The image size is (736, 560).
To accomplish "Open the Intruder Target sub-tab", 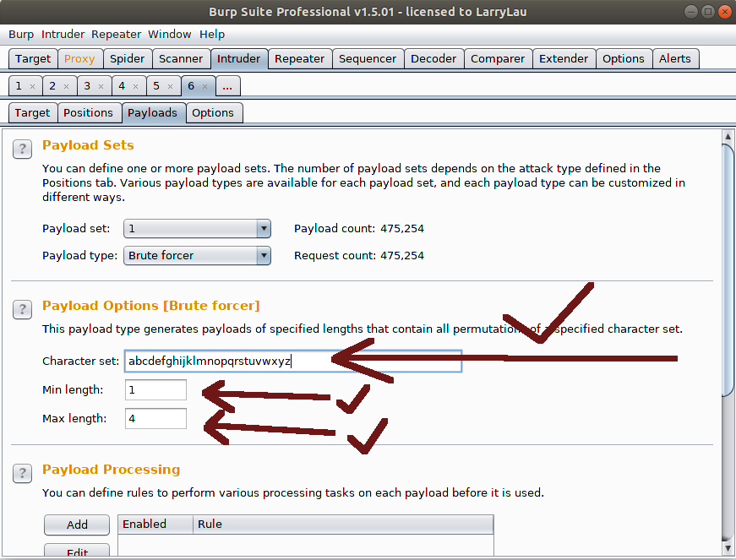I will (x=32, y=113).
